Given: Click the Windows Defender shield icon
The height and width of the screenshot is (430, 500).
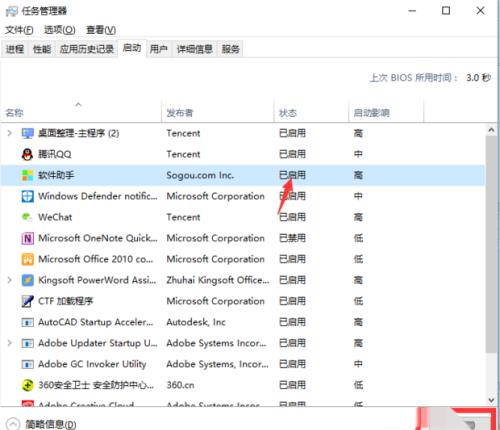Looking at the screenshot, I should pyautogui.click(x=27, y=196).
